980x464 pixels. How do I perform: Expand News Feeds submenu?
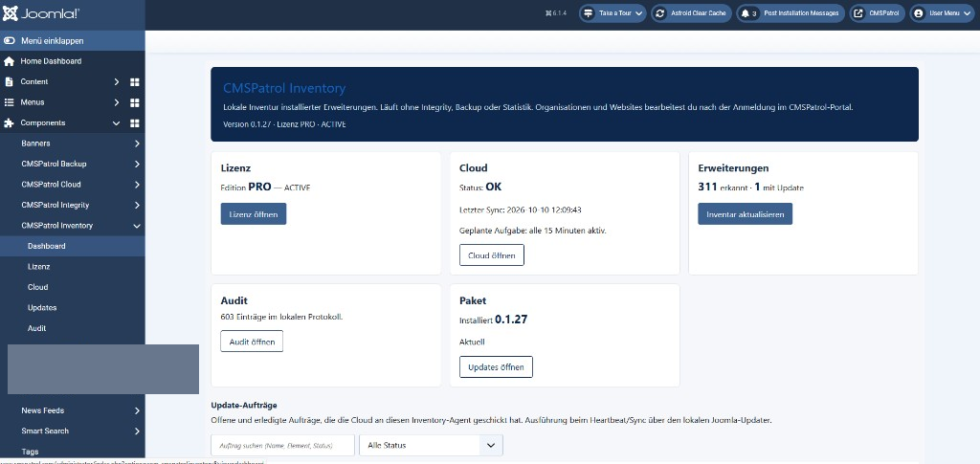pyautogui.click(x=137, y=410)
